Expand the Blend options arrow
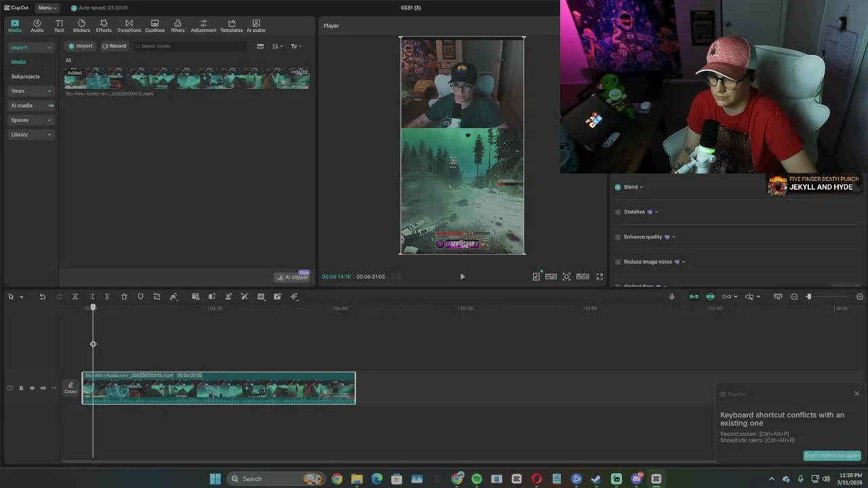The width and height of the screenshot is (868, 488). click(x=642, y=187)
